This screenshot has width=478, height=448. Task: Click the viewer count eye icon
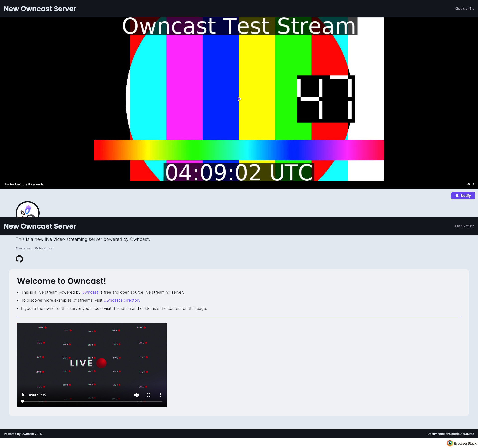point(469,184)
